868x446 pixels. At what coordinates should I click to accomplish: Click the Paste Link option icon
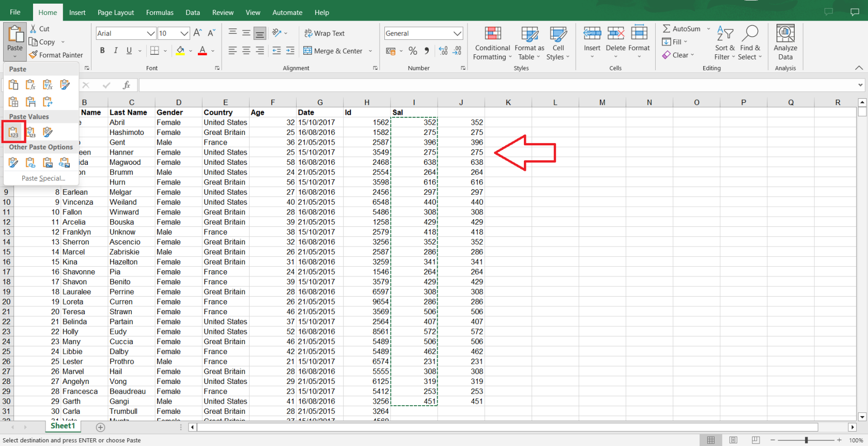(31, 163)
